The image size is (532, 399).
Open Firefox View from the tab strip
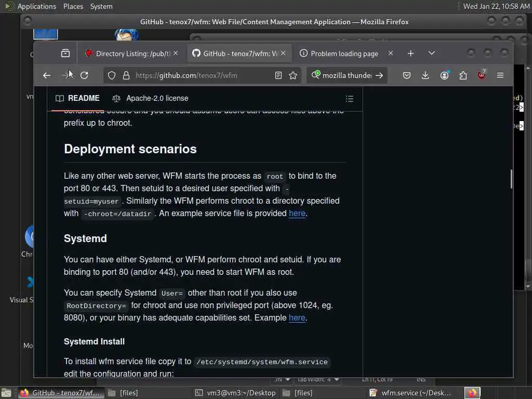tap(65, 54)
